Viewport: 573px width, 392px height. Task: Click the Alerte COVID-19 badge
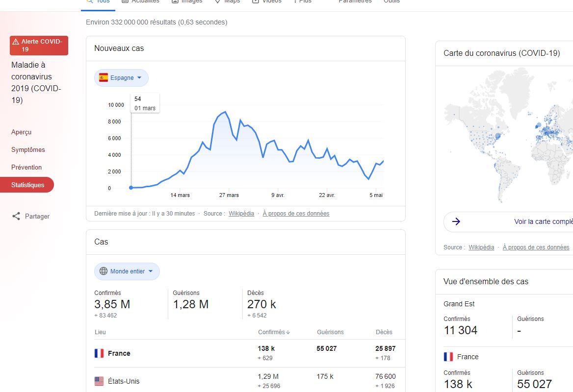click(x=39, y=45)
